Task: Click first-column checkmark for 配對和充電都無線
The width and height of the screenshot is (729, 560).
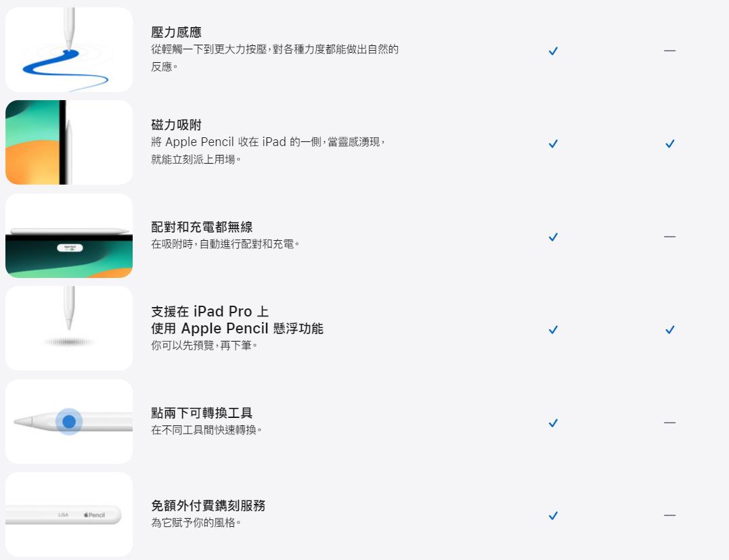Action: coord(553,237)
